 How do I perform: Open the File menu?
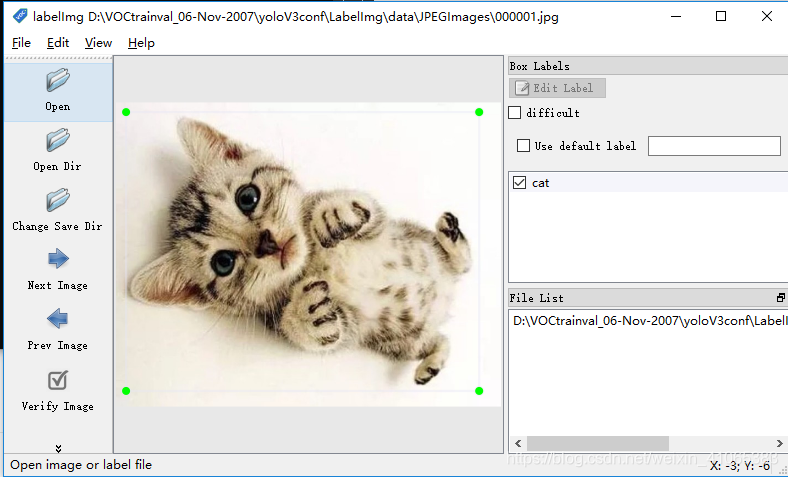click(21, 43)
